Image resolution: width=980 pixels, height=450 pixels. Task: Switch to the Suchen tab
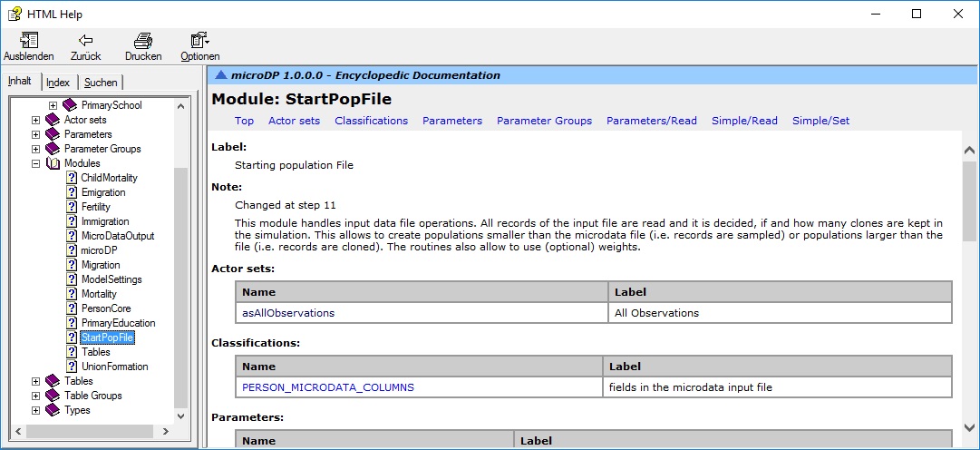[101, 83]
